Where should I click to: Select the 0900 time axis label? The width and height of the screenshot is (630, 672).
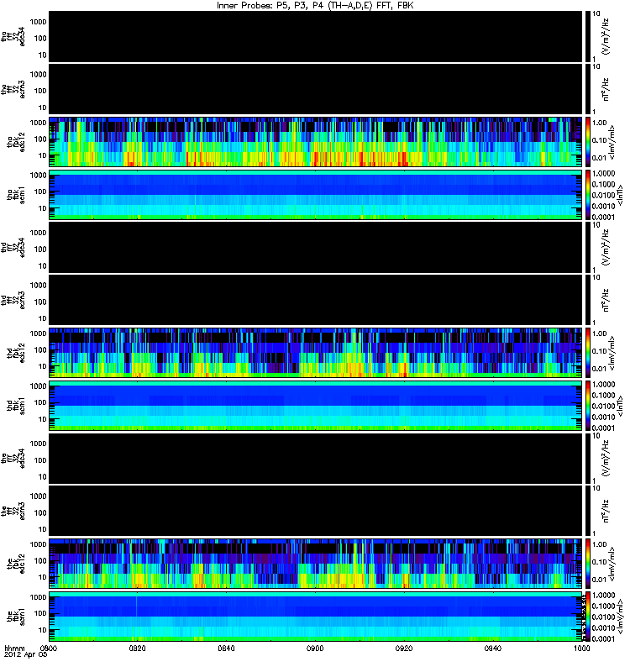coord(315,648)
